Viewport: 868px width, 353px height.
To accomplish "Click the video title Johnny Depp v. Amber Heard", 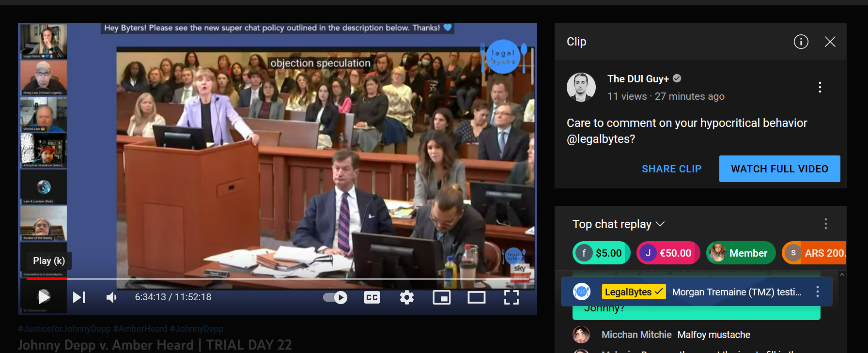I will pos(155,345).
